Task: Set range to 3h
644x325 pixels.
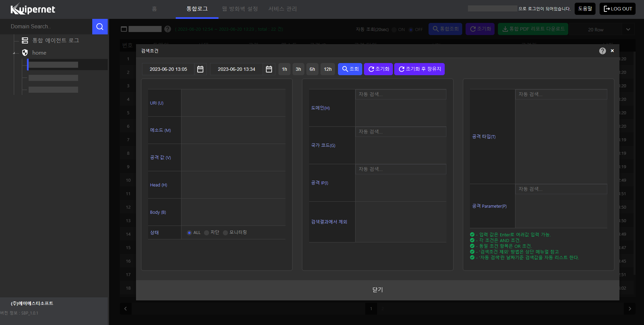Action: tap(298, 69)
